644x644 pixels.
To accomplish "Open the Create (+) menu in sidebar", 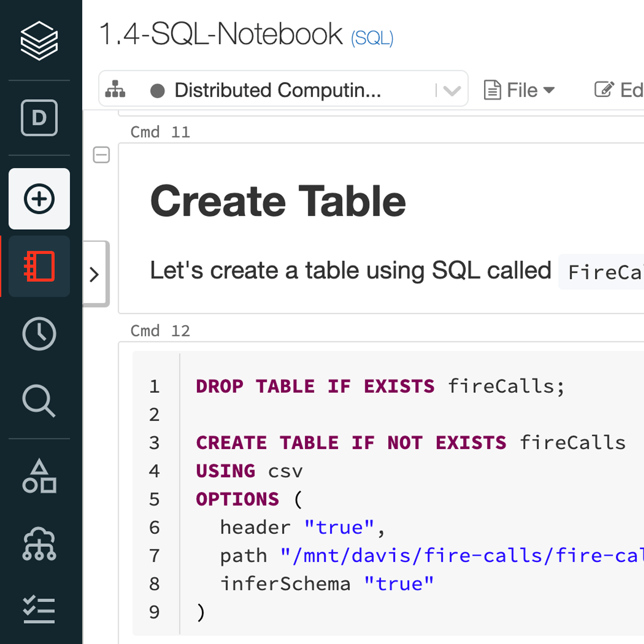I will [x=39, y=198].
